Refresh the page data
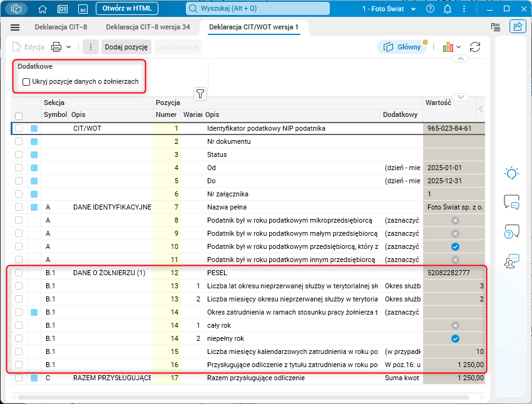 [x=475, y=47]
